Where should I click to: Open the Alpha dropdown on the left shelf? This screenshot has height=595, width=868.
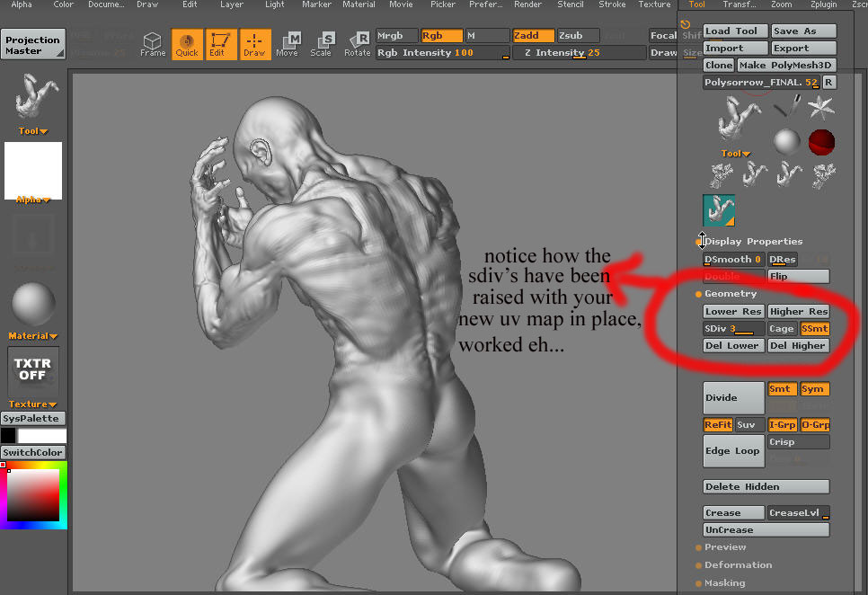(x=33, y=200)
